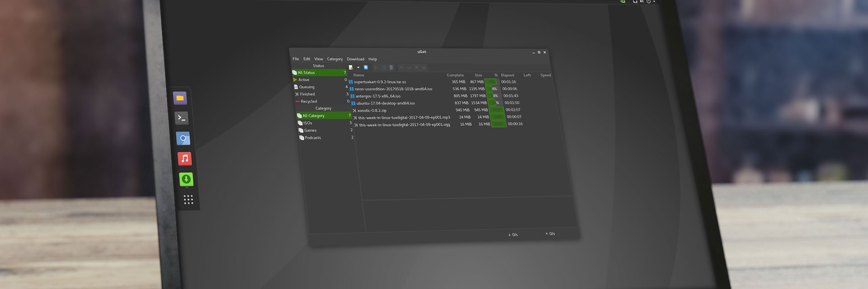Viewport: 868px width, 289px height.
Task: Click the pause icon beside supertuxkart row
Action: coord(351,82)
